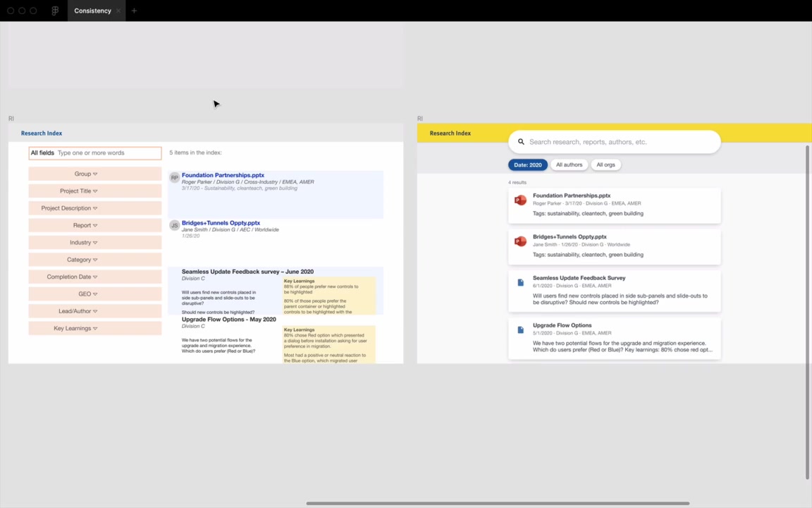Click the search magnifier icon
The image size is (812, 508).
pos(521,142)
